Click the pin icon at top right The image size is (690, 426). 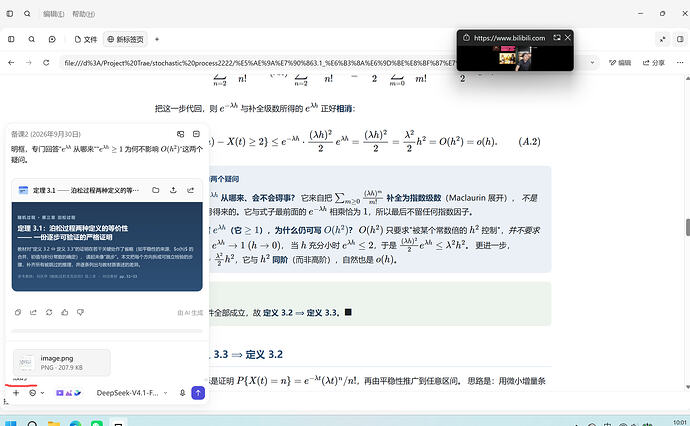click(x=662, y=39)
